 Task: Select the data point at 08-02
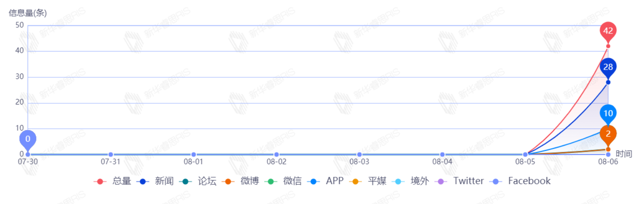coord(276,154)
